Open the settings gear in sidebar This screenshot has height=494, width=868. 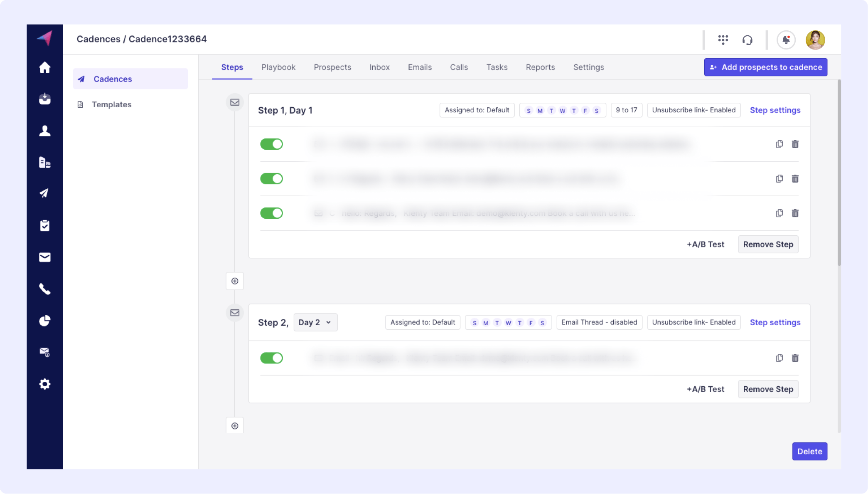pos(44,384)
